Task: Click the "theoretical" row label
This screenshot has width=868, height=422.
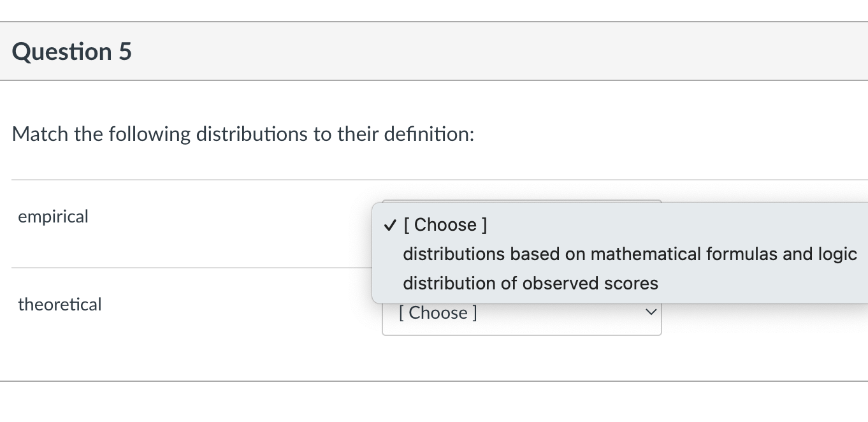Action: point(60,305)
